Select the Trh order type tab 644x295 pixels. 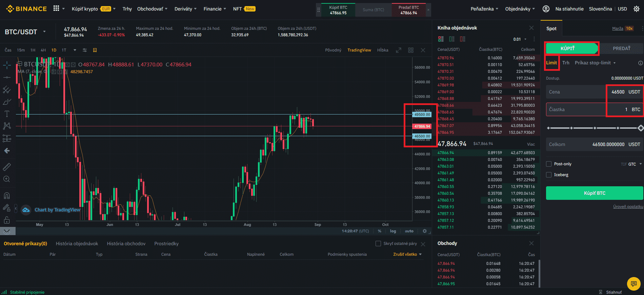tap(566, 63)
